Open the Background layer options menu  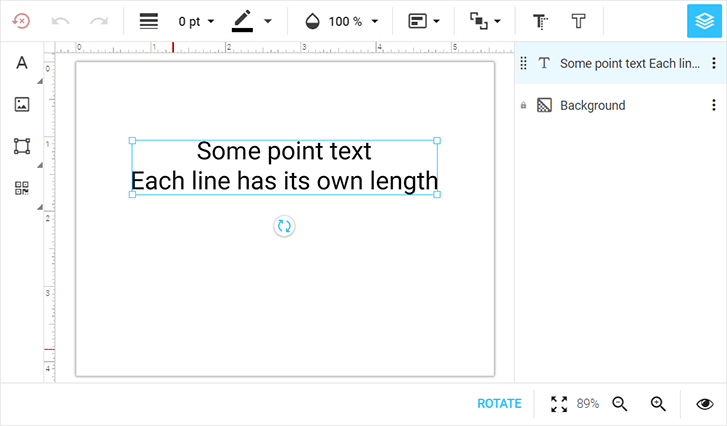(714, 105)
